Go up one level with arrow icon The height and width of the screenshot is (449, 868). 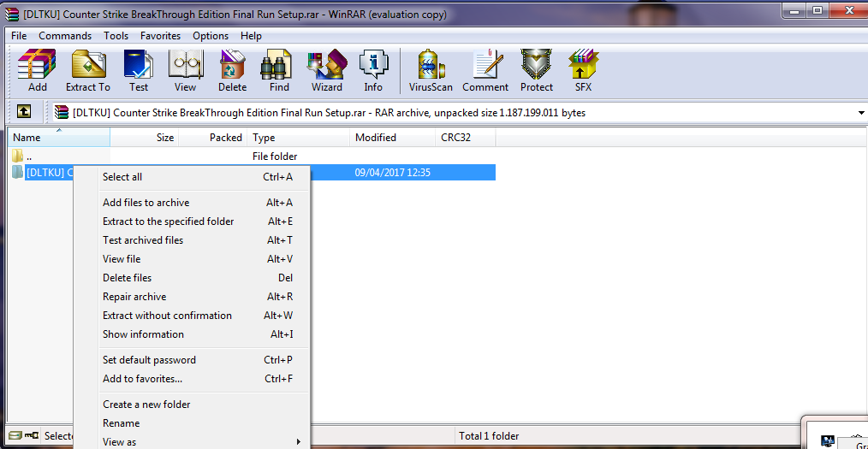tap(23, 112)
